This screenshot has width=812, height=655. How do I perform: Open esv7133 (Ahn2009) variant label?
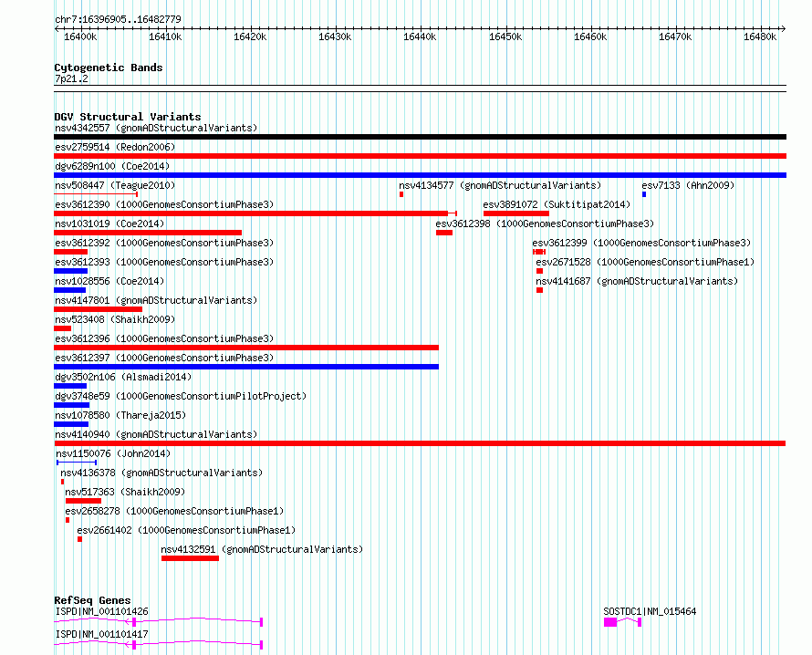point(688,185)
